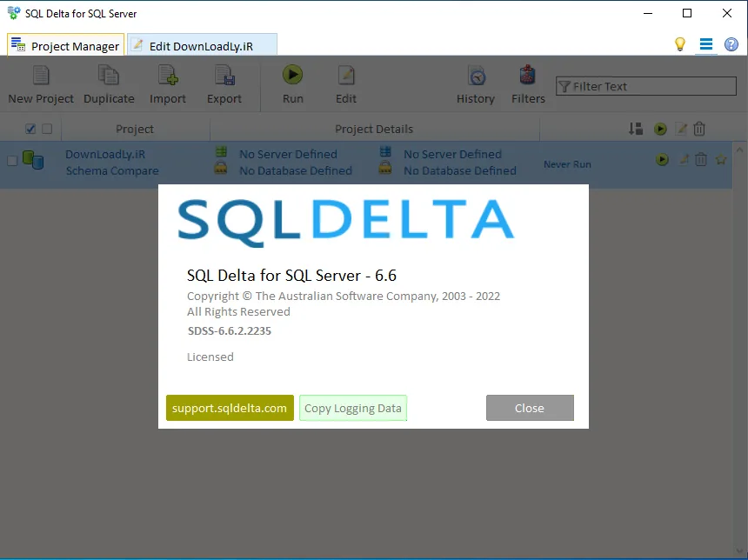This screenshot has width=748, height=560.
Task: Click the delete-selected trash icon in header
Action: 699,129
